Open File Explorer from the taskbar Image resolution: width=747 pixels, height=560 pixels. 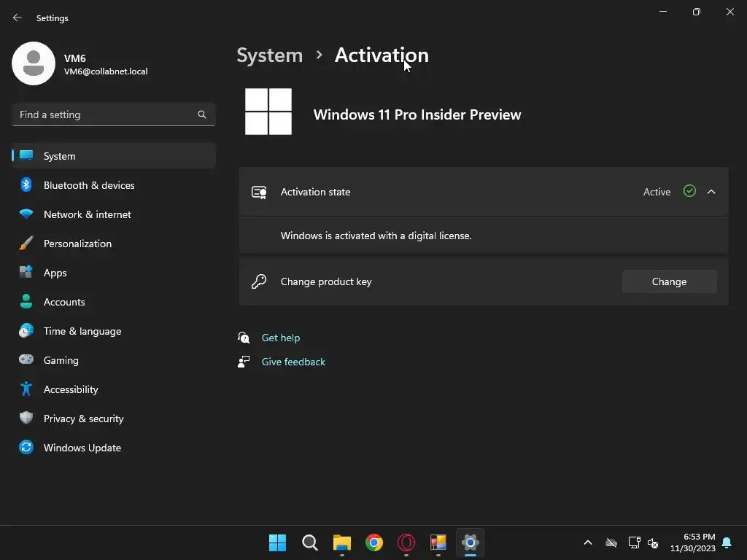tap(342, 542)
